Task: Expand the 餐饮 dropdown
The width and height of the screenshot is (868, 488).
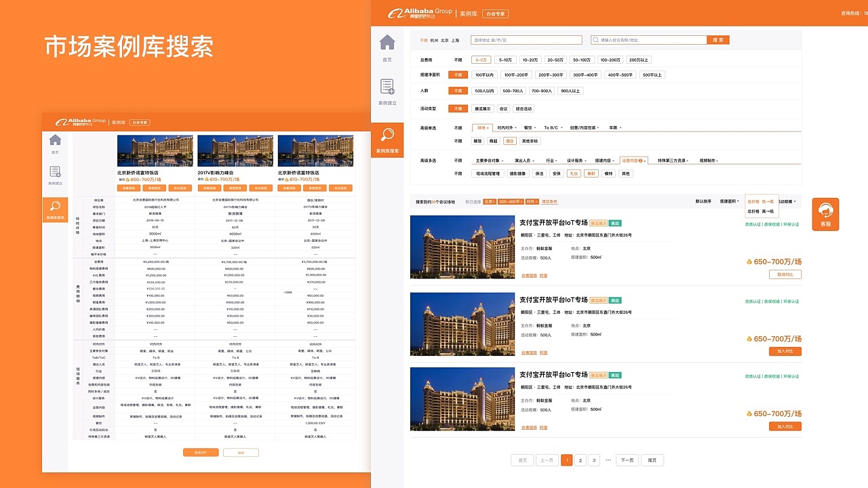Action: point(530,127)
